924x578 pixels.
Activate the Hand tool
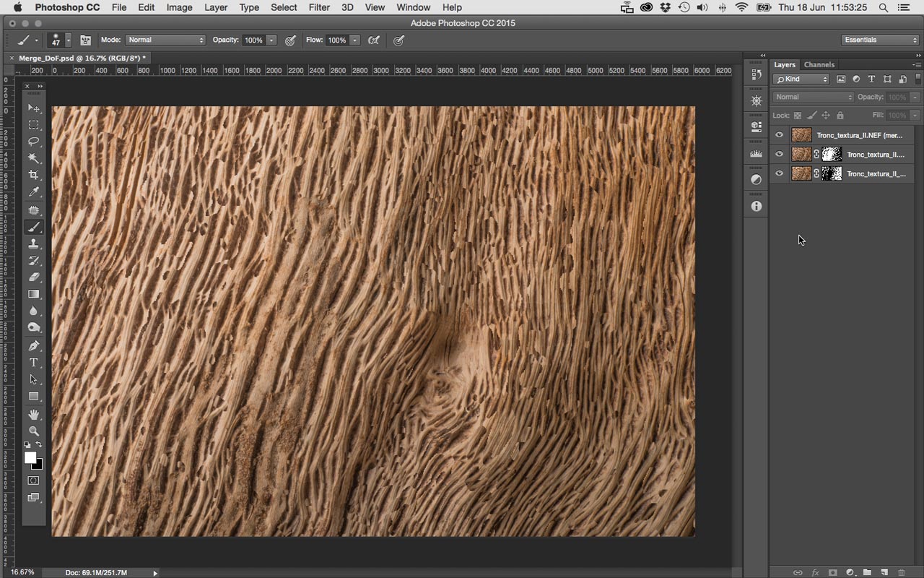tap(33, 415)
